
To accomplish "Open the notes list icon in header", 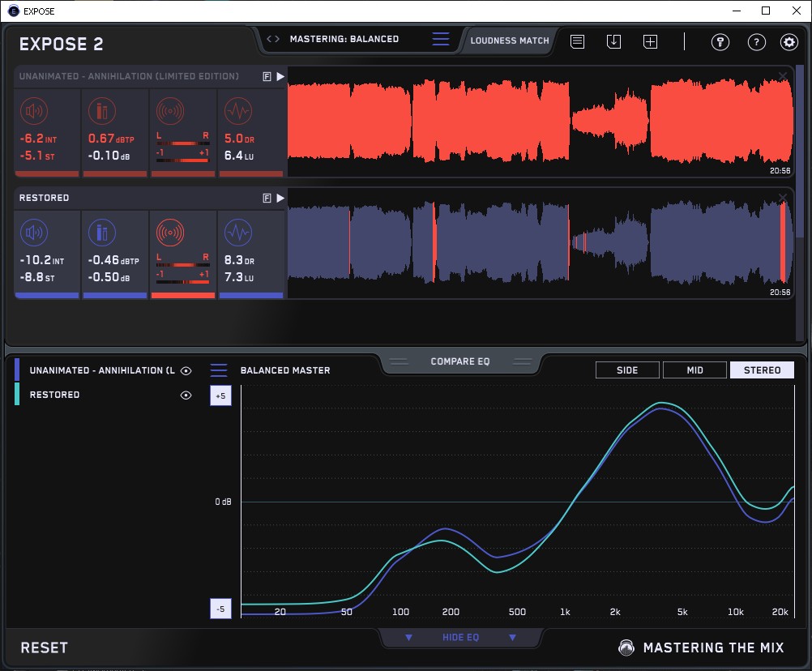I will (577, 41).
